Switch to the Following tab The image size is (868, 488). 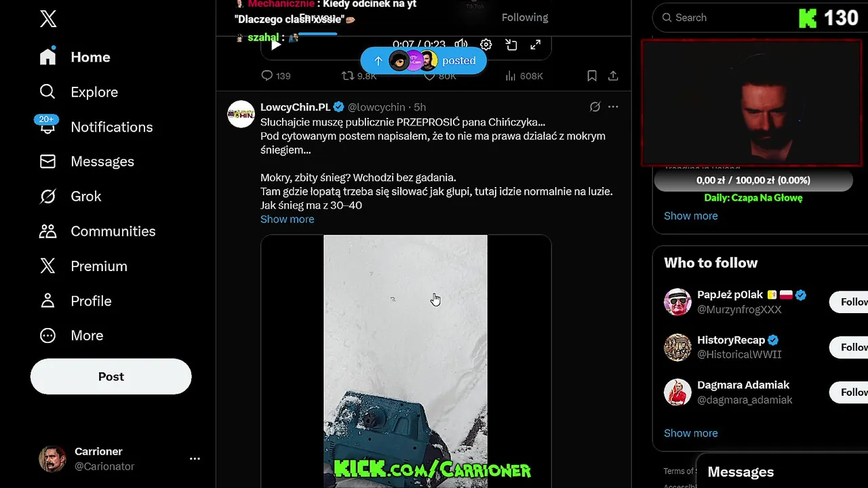[x=525, y=18]
